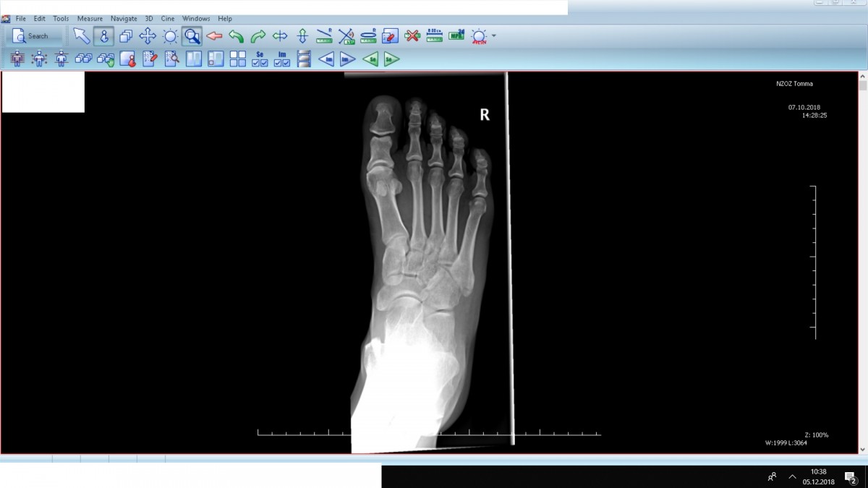
Task: Open the Measure menu
Action: (x=90, y=19)
